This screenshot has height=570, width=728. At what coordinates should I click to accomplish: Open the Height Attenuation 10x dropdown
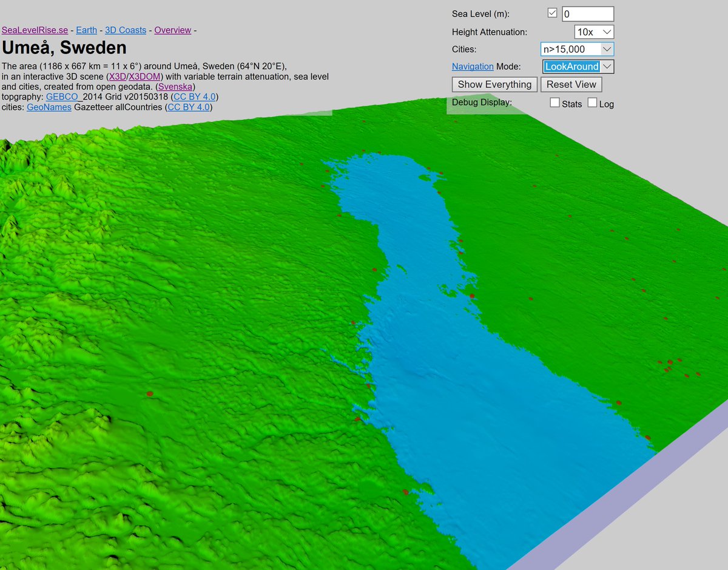pos(594,32)
